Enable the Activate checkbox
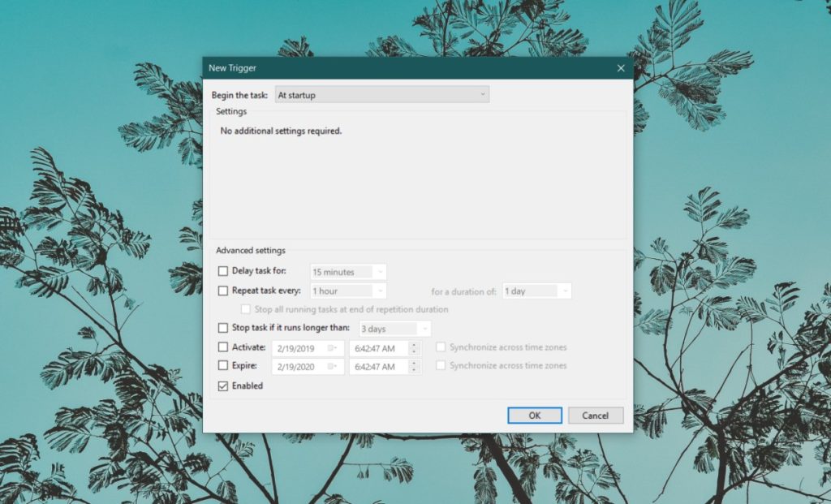 [222, 347]
